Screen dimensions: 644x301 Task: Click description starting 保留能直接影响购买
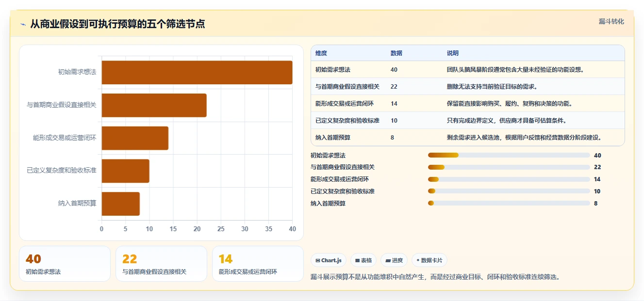(510, 104)
